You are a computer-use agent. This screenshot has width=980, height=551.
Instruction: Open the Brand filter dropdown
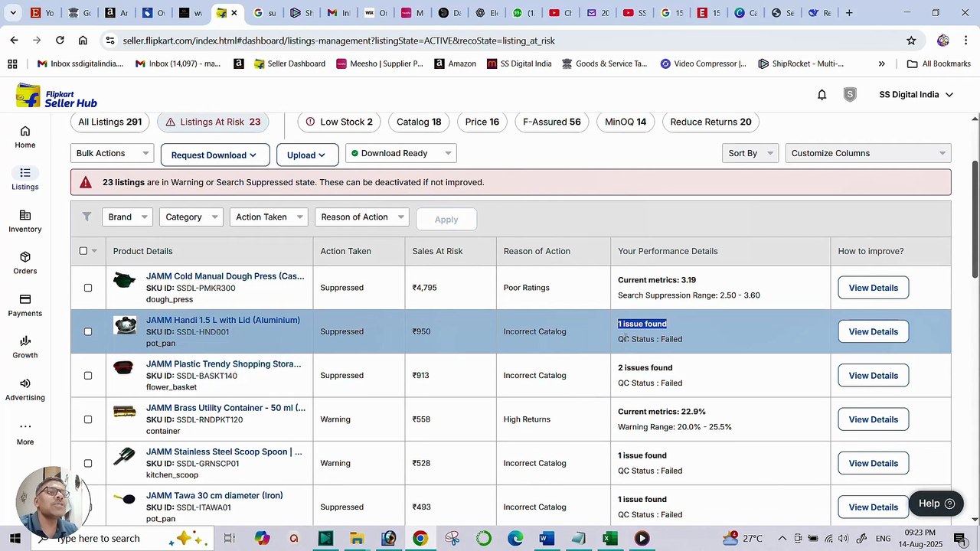[127, 217]
